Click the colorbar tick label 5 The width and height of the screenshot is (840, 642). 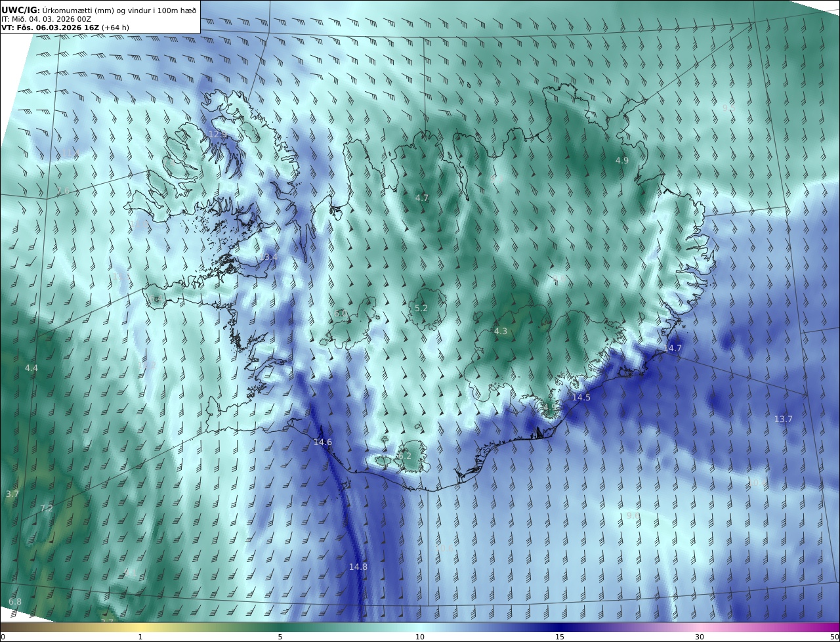280,637
